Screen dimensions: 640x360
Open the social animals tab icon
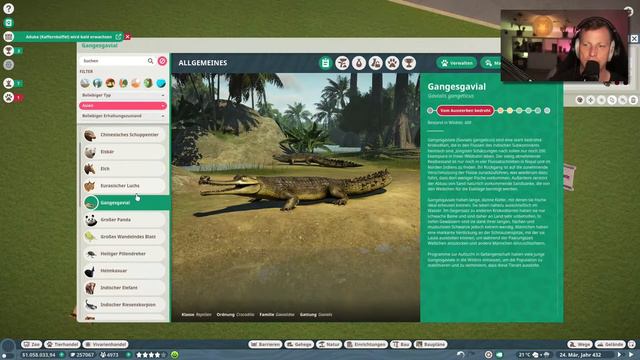[x=376, y=63]
